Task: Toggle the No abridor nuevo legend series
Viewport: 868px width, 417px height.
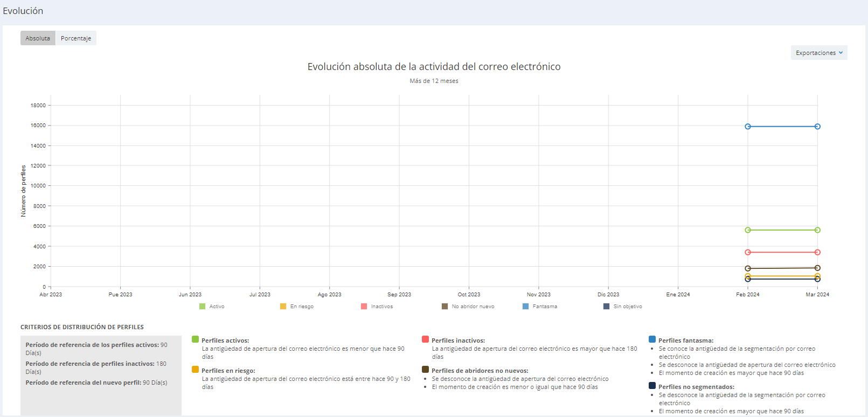Action: point(468,307)
